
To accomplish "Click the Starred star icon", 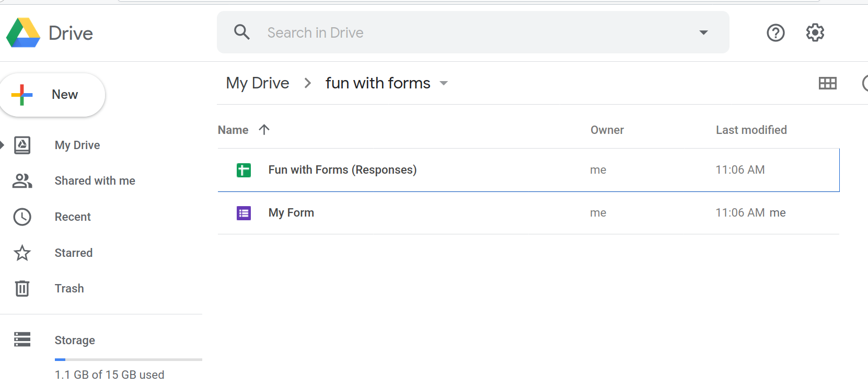I will 22,253.
